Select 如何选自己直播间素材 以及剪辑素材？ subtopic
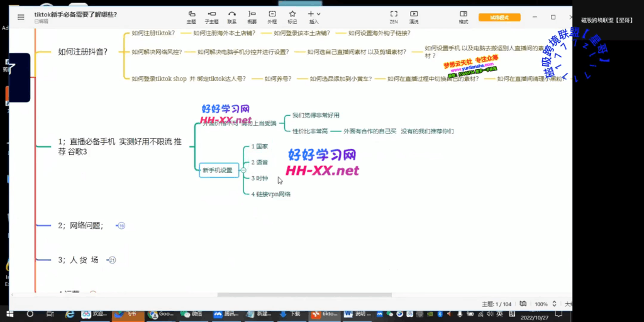The height and width of the screenshot is (322, 644). coord(357,52)
